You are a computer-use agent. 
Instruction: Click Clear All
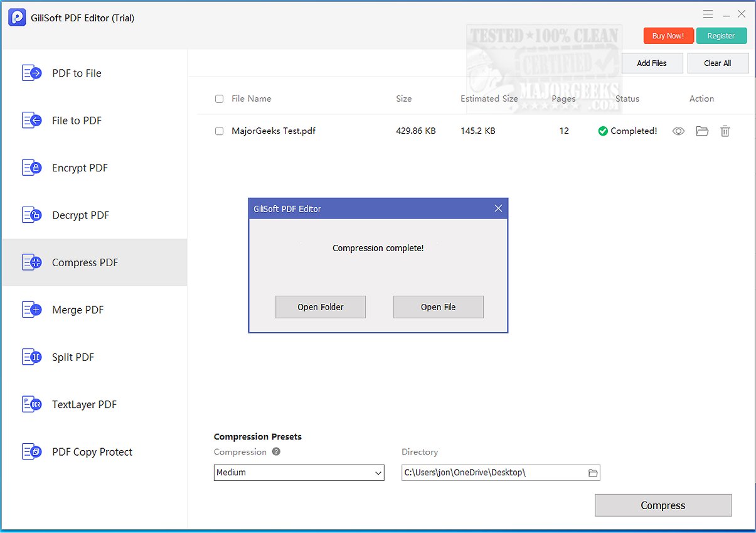718,63
